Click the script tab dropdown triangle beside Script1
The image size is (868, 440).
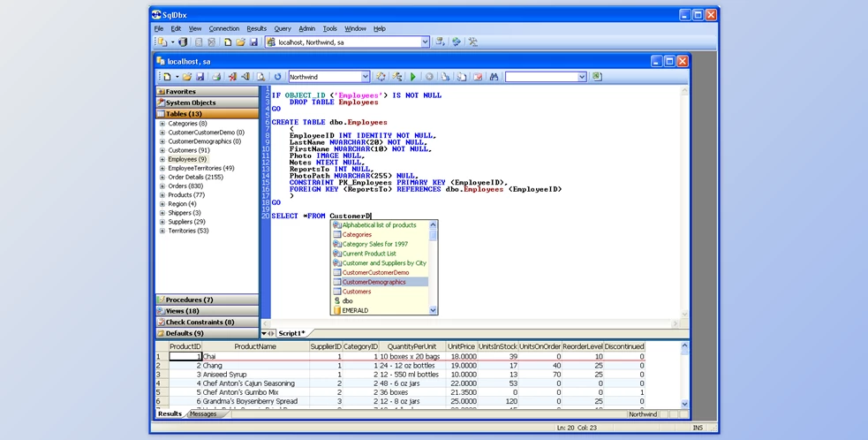click(264, 334)
